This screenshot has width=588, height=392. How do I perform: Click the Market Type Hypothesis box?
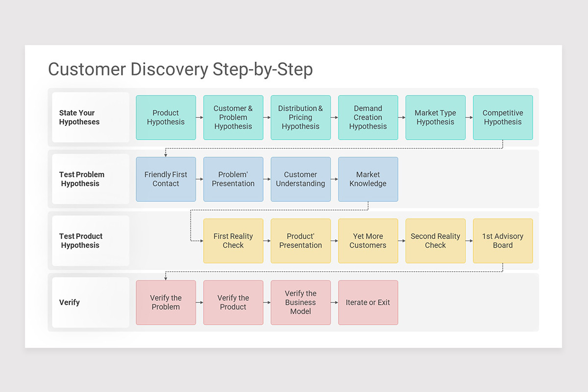[435, 117]
